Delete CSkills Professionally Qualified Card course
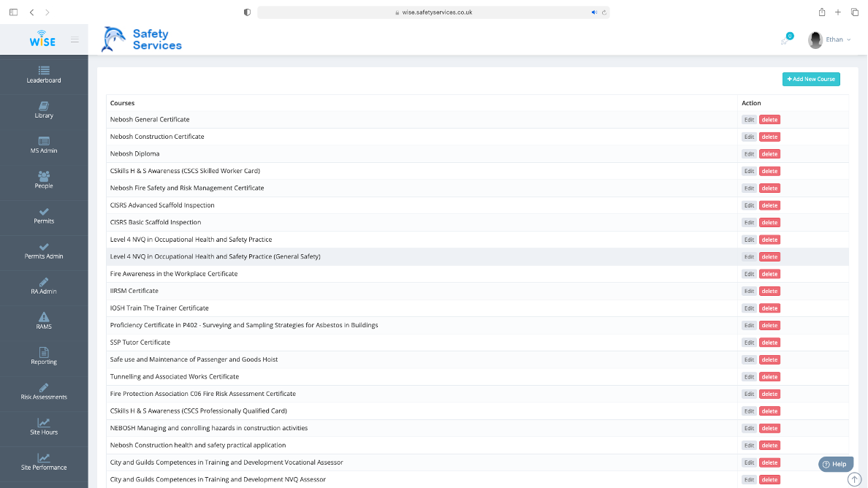Screen dimensions: 868x488 click(x=769, y=411)
